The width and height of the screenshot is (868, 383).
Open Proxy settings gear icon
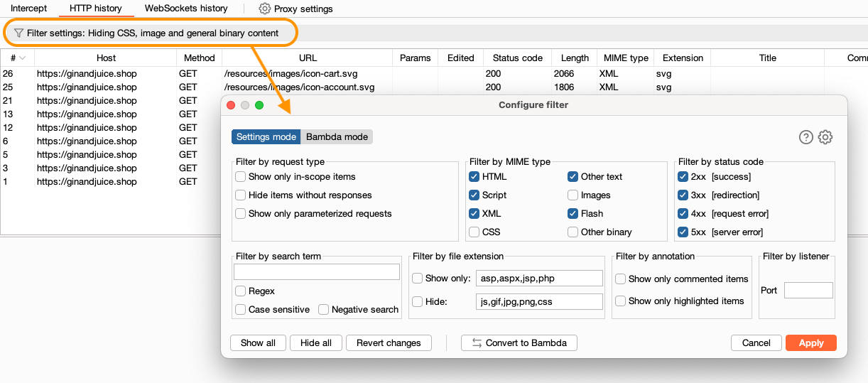click(265, 9)
